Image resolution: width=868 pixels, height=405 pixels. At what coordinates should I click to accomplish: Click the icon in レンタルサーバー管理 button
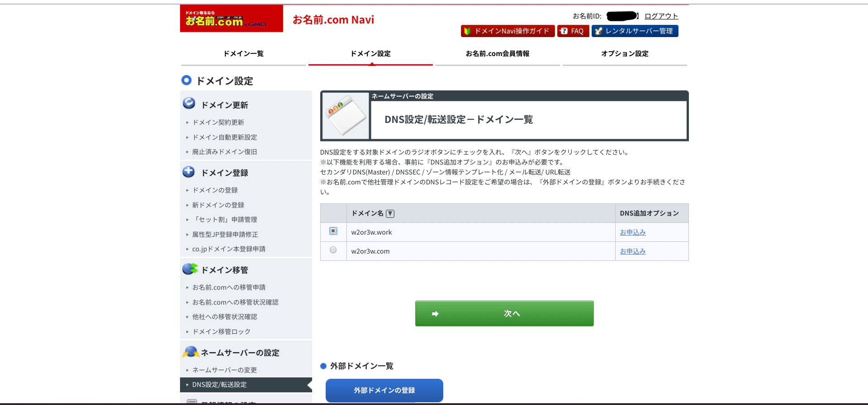click(x=598, y=31)
